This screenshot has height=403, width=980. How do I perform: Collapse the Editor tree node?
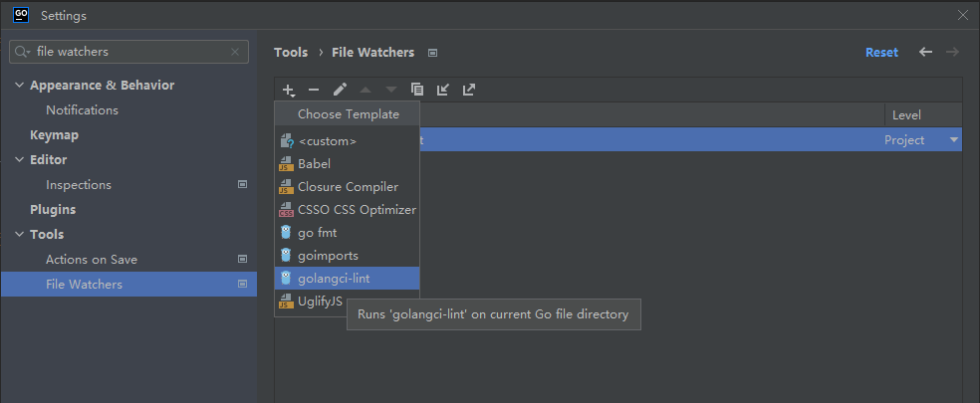pos(19,160)
